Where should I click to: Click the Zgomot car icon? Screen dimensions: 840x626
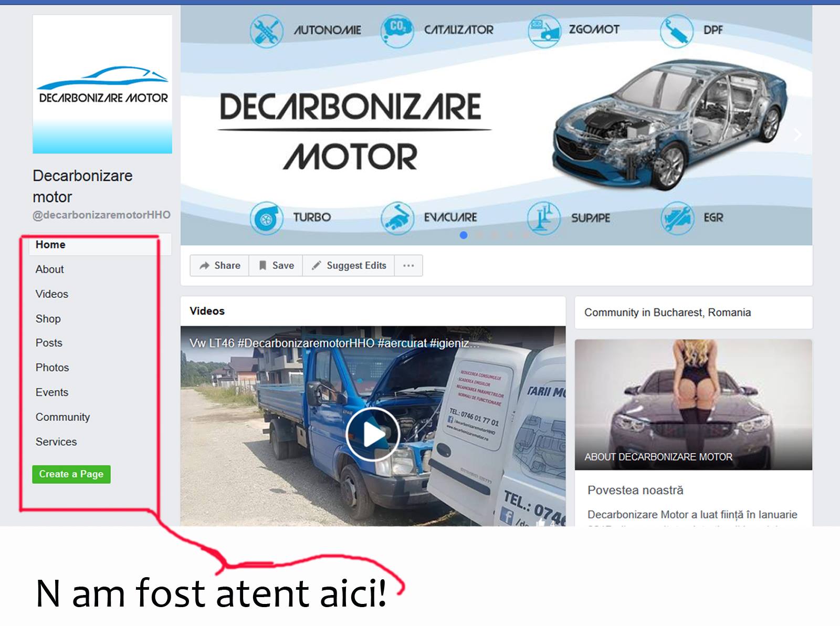[544, 31]
